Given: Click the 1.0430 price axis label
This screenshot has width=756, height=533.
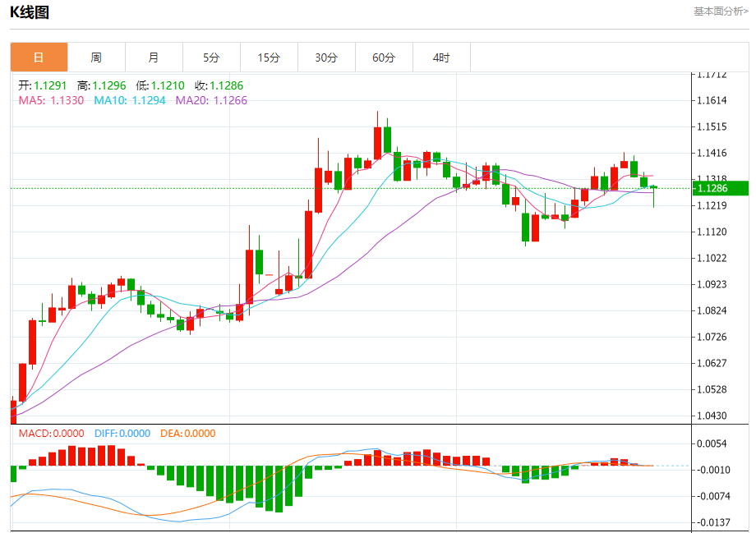Looking at the screenshot, I should click(x=712, y=416).
